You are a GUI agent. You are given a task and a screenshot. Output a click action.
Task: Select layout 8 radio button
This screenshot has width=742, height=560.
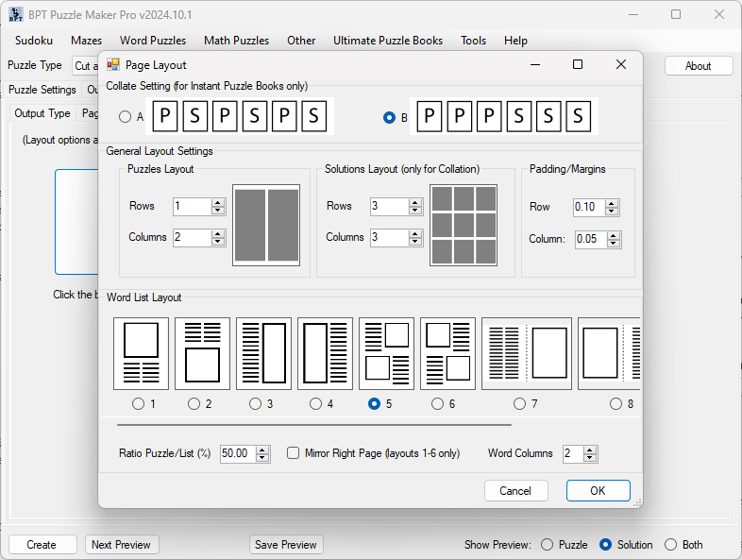tap(616, 404)
